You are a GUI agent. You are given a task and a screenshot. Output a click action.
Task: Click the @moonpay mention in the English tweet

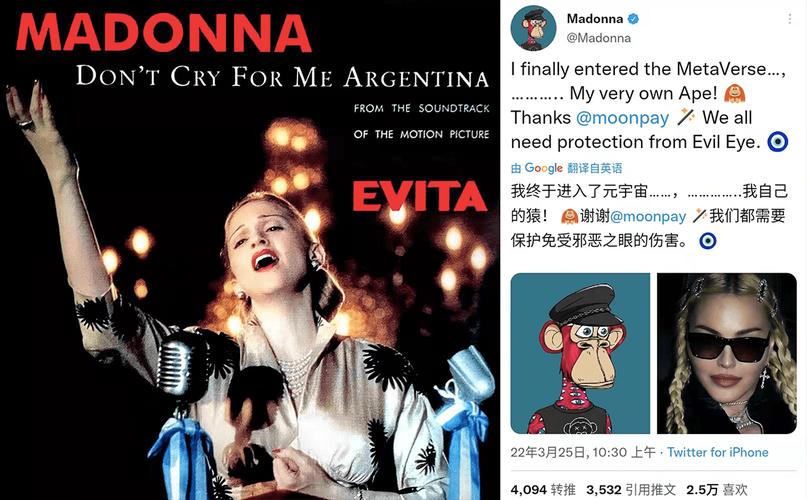click(x=622, y=118)
